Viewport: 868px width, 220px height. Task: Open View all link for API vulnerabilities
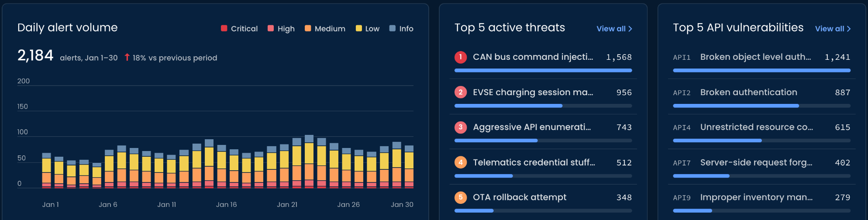point(833,28)
